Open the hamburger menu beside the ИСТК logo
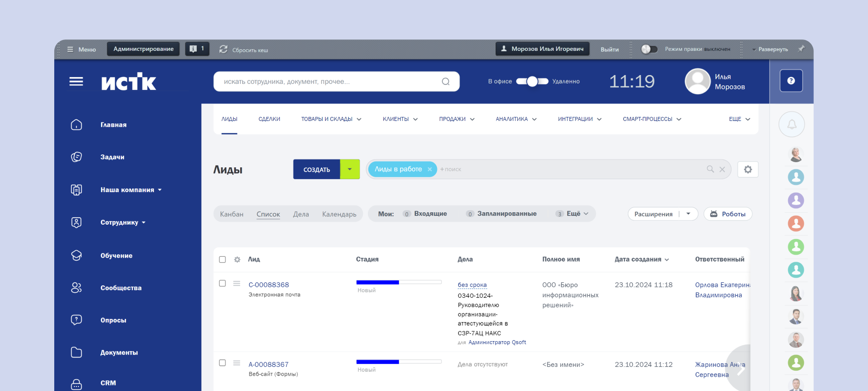This screenshot has width=868, height=391. tap(76, 81)
